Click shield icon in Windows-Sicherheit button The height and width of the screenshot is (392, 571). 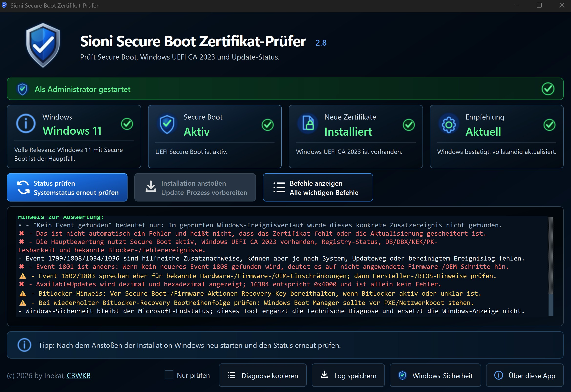[x=402, y=376]
